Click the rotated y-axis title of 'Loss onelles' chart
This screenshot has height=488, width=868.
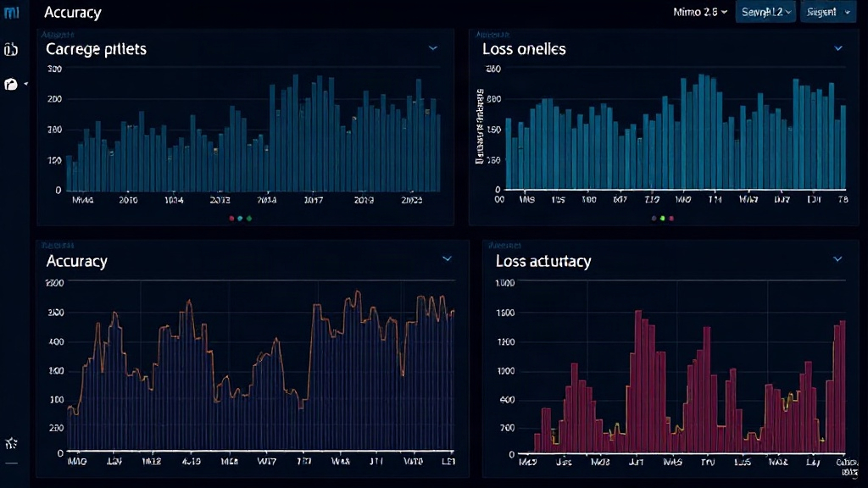480,126
